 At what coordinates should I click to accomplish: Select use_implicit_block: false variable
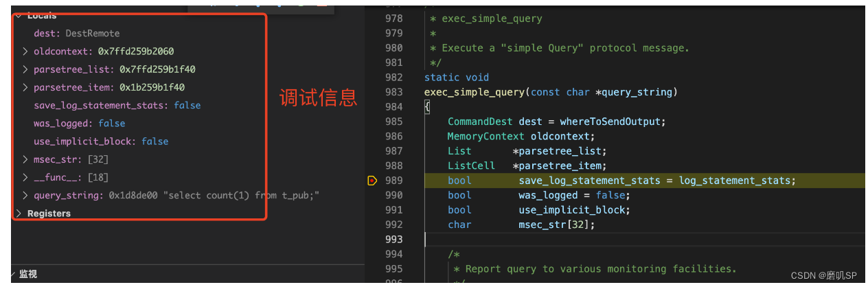coord(101,141)
